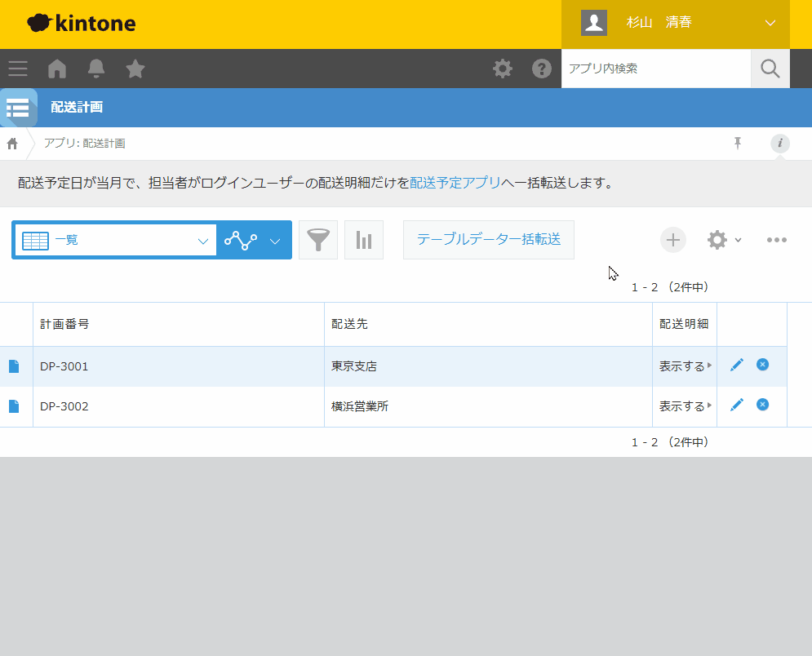This screenshot has width=812, height=656.
Task: Click the breadcrumb home icon
Action: (x=12, y=144)
